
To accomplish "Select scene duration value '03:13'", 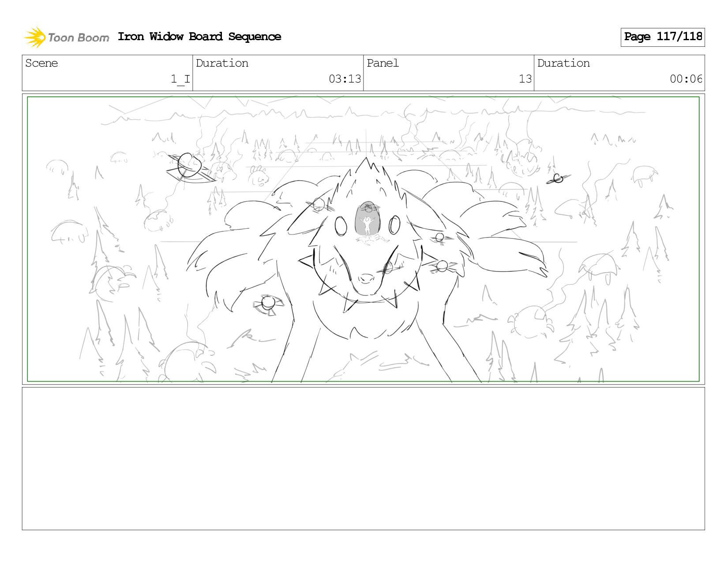I will (x=345, y=79).
